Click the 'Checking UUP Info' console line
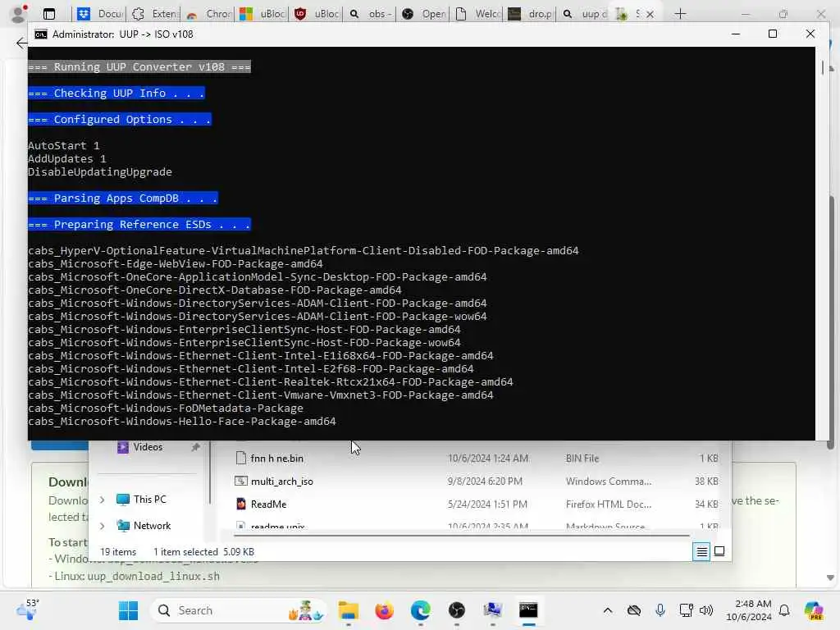 (116, 94)
